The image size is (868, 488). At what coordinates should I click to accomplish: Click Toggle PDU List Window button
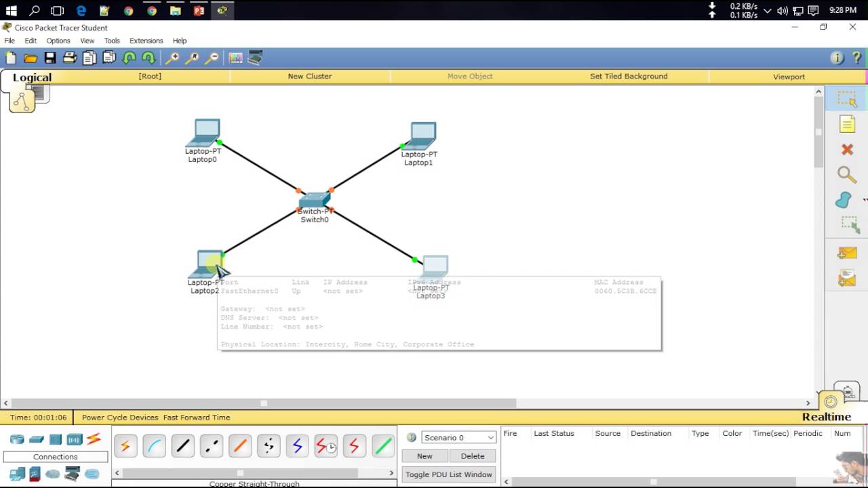point(449,474)
